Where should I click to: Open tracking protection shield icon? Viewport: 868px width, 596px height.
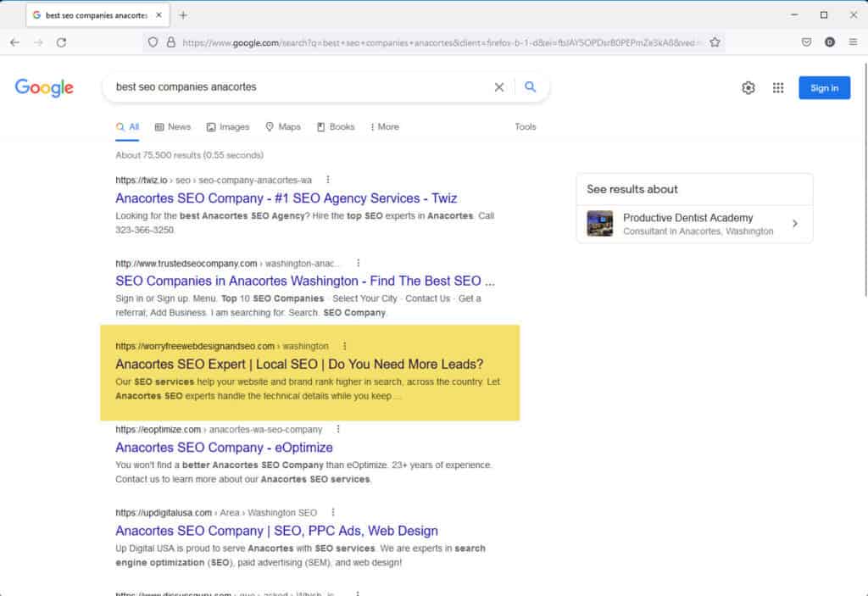tap(153, 42)
